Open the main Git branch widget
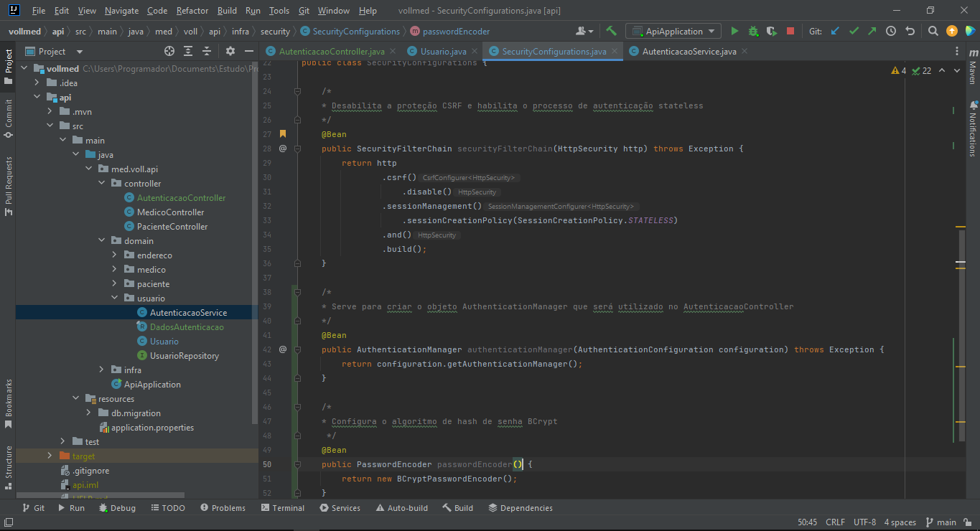 (941, 522)
